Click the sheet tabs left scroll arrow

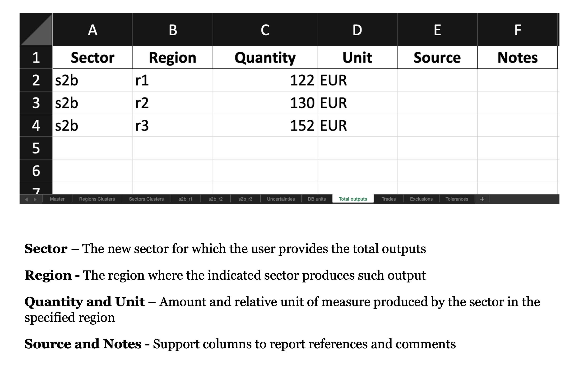pyautogui.click(x=27, y=199)
